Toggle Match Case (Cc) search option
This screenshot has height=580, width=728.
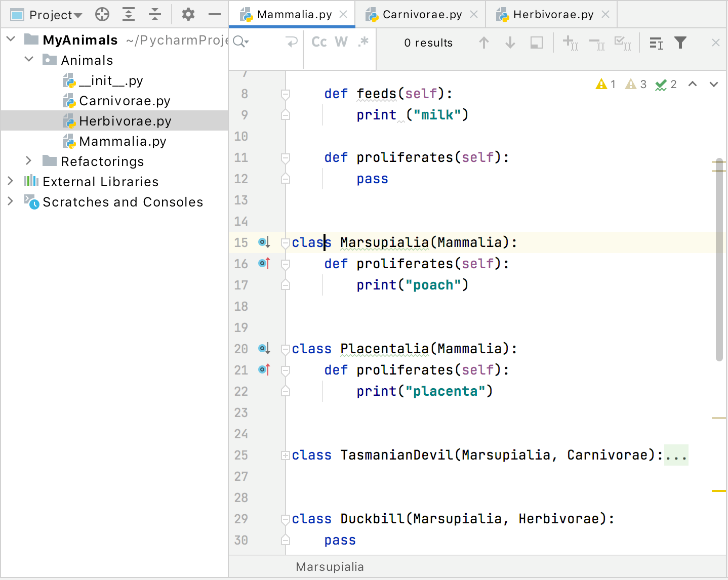pyautogui.click(x=319, y=42)
